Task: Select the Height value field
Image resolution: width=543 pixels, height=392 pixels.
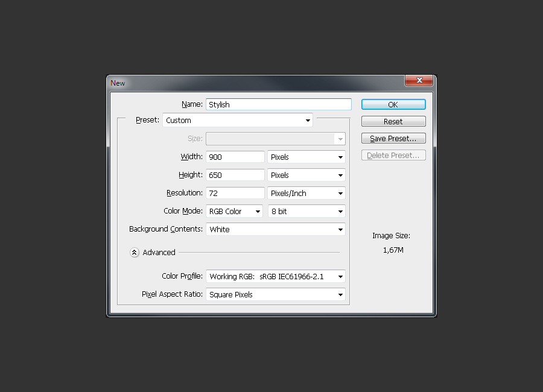Action: coord(235,175)
